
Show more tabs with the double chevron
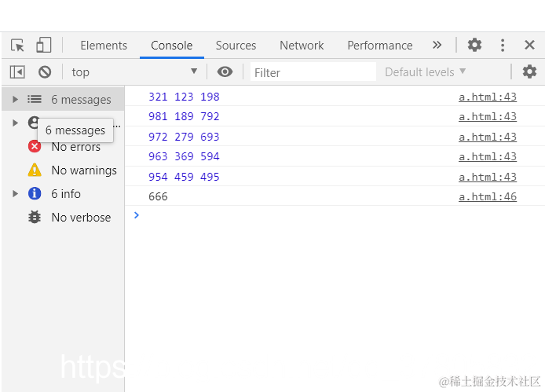(x=437, y=45)
